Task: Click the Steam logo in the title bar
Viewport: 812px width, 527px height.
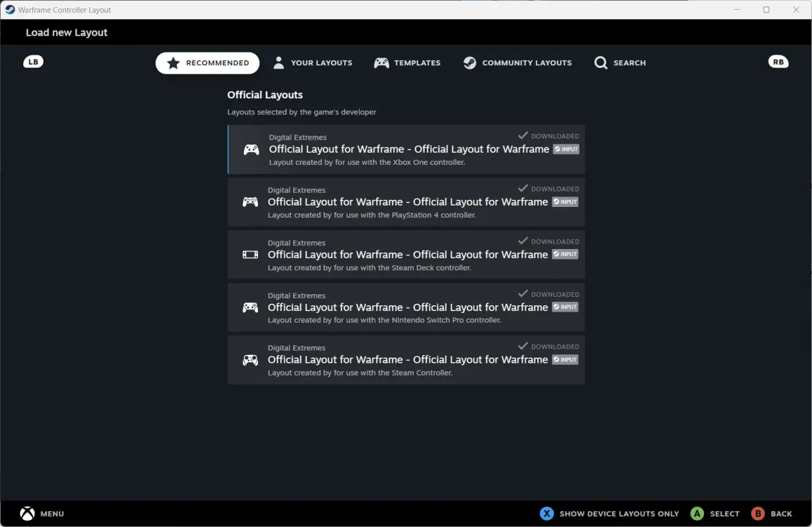Action: coord(10,10)
